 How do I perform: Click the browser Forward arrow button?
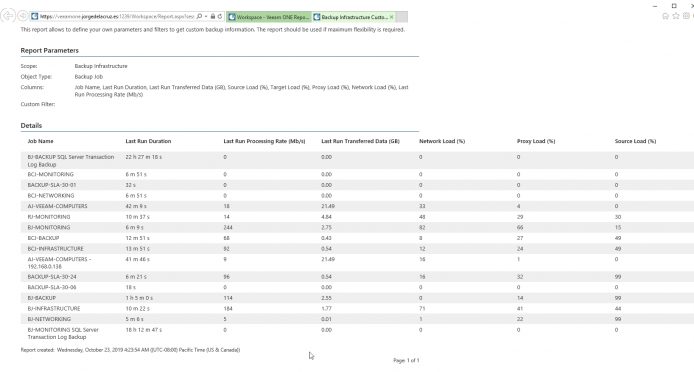[23, 16]
